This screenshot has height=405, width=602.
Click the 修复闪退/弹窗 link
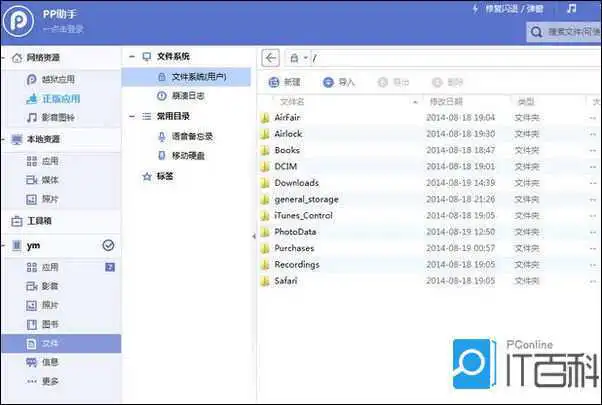click(514, 8)
